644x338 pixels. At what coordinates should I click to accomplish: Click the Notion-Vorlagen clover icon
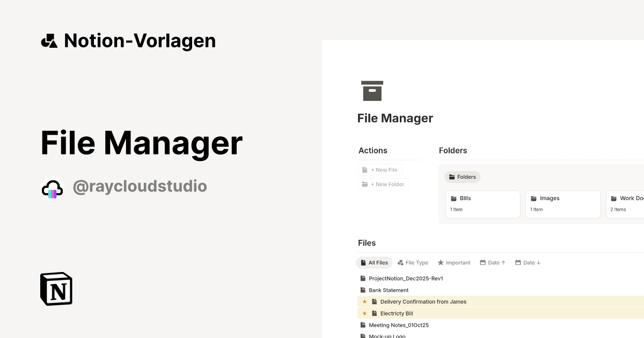(49, 40)
